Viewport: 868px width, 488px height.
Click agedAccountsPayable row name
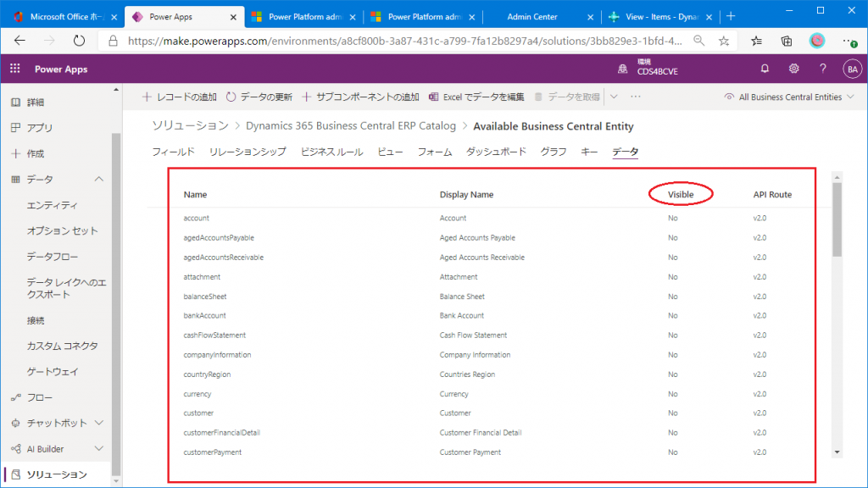[x=219, y=238]
